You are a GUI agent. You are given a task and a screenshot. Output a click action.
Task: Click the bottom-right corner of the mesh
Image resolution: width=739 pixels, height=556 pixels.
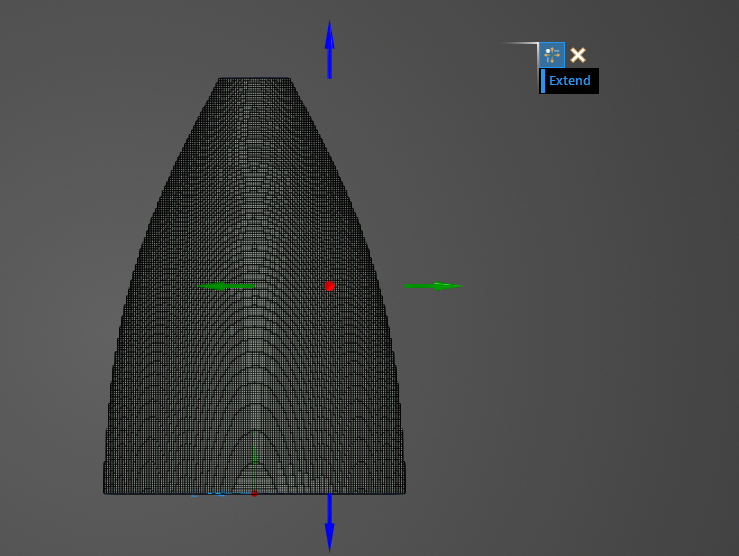pos(404,492)
